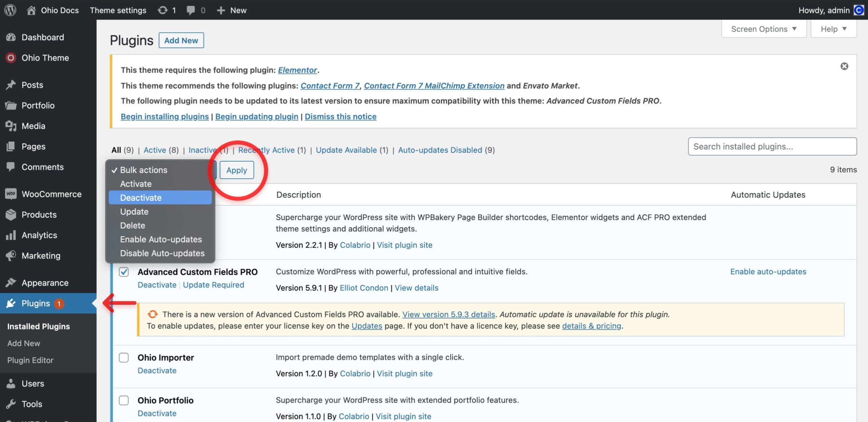The width and height of the screenshot is (868, 422).
Task: Click the Add New button beside Plugins heading
Action: coord(181,40)
